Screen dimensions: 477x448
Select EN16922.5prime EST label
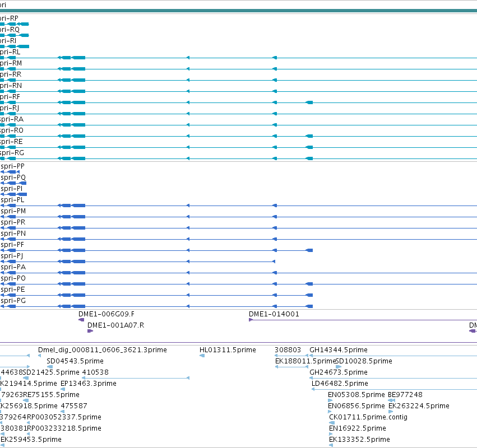coord(358,428)
